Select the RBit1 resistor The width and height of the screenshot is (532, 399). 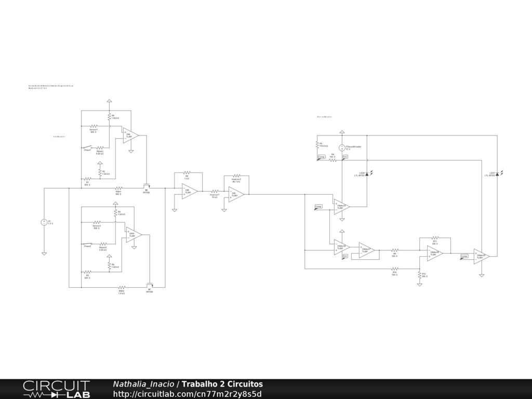pos(118,188)
